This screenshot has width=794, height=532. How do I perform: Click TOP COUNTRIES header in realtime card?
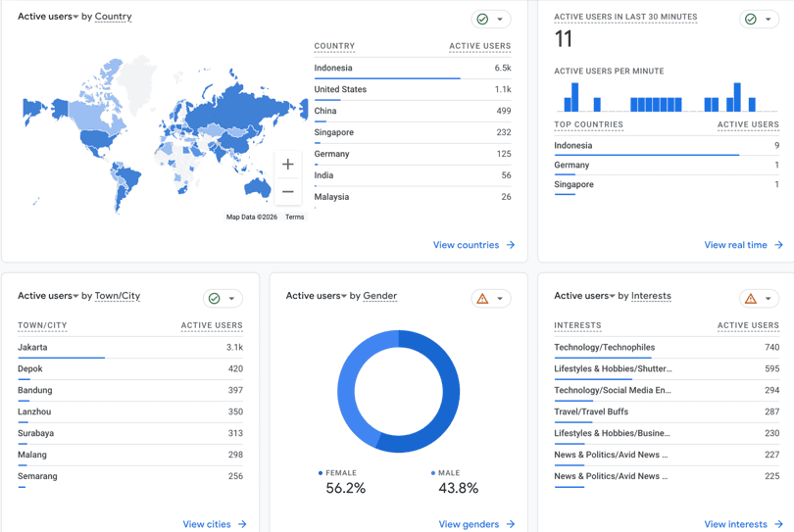(x=588, y=124)
